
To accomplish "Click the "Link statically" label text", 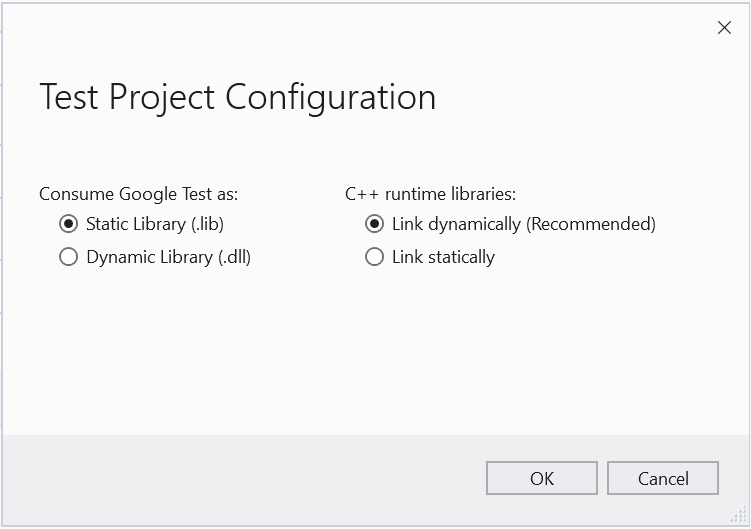I will point(443,257).
